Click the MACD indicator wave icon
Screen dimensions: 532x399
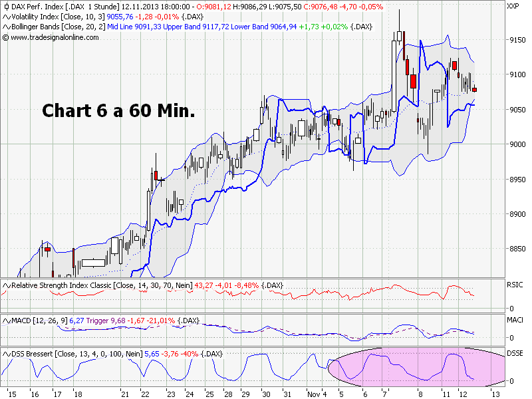7,320
